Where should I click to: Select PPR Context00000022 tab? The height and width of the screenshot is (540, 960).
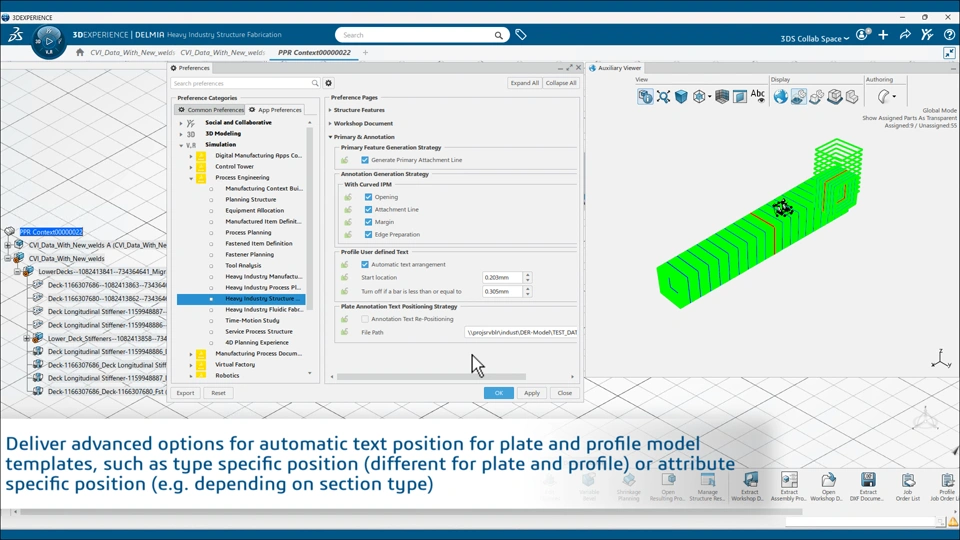point(314,53)
